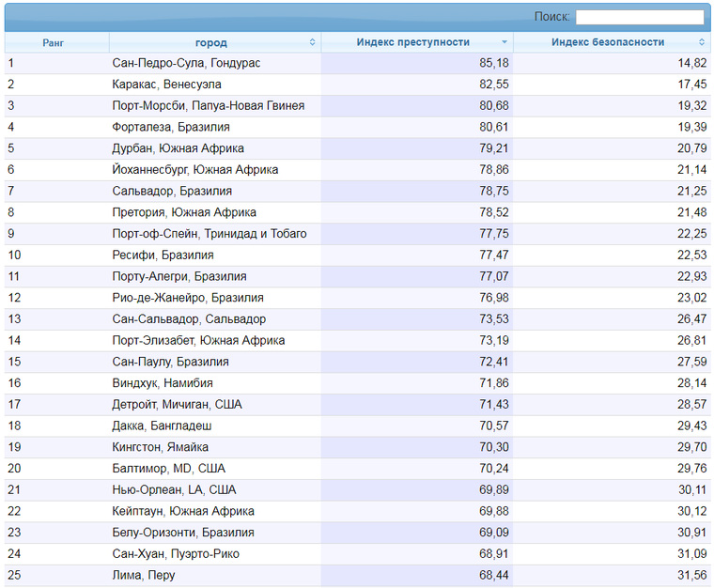Screen dimensions: 714x588
Task: Select the Претория, Южная Африка cell
Action: click(x=215, y=213)
